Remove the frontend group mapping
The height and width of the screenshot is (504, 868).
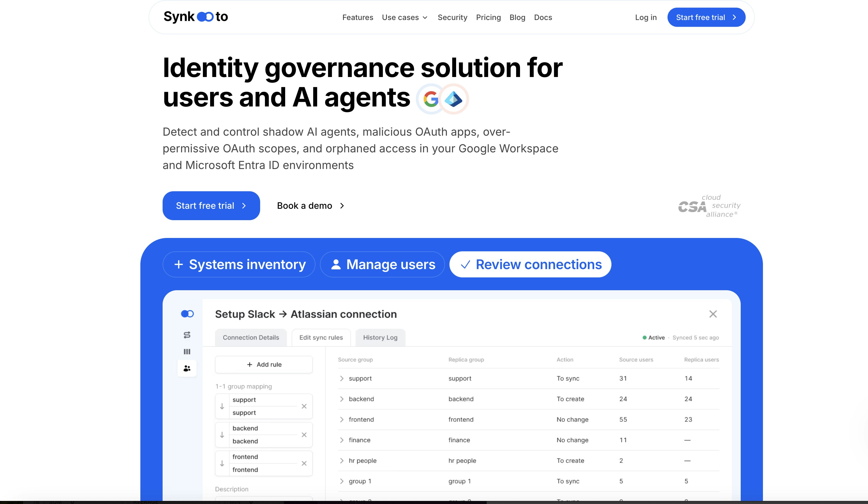tap(304, 464)
